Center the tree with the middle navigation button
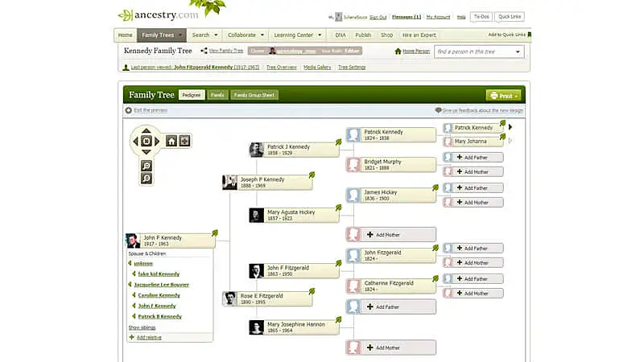644x362 pixels. coord(147,142)
